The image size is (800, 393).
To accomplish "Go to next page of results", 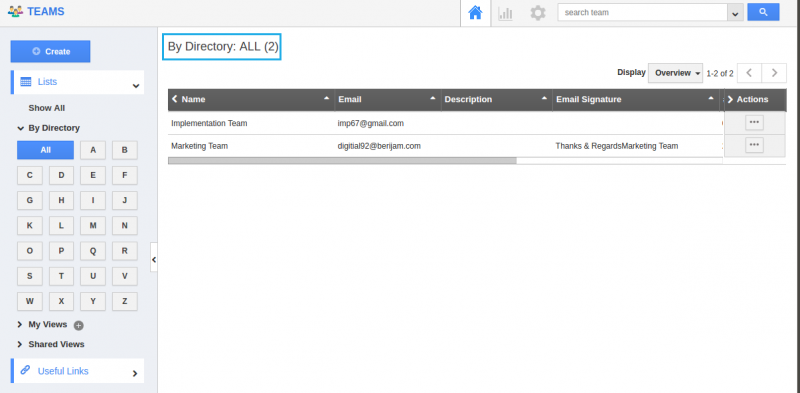I will (774, 73).
